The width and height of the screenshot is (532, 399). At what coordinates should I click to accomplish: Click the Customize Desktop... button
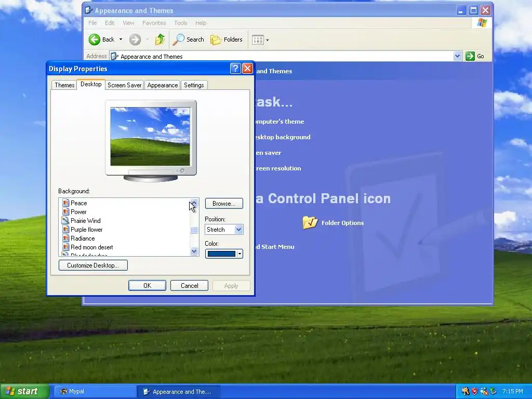click(93, 265)
